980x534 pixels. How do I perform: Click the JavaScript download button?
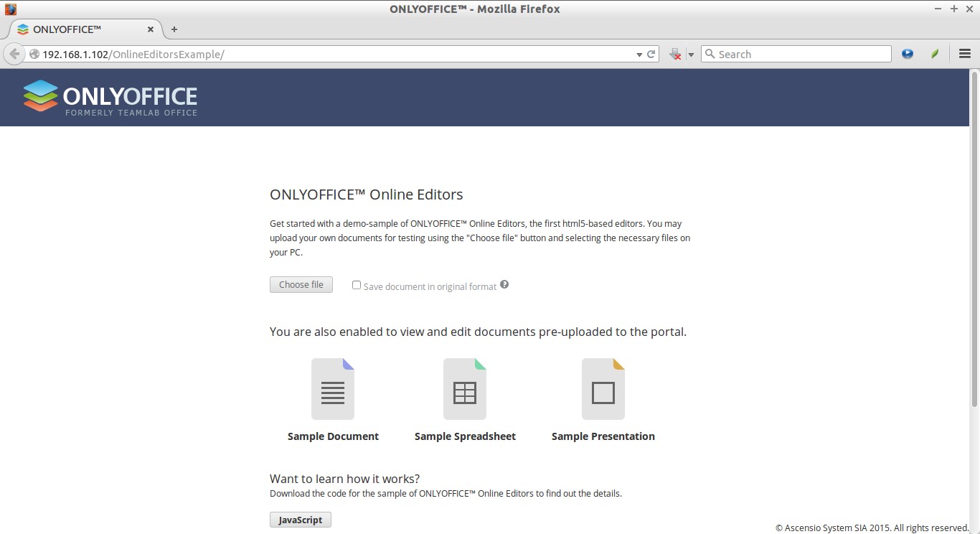[x=301, y=520]
